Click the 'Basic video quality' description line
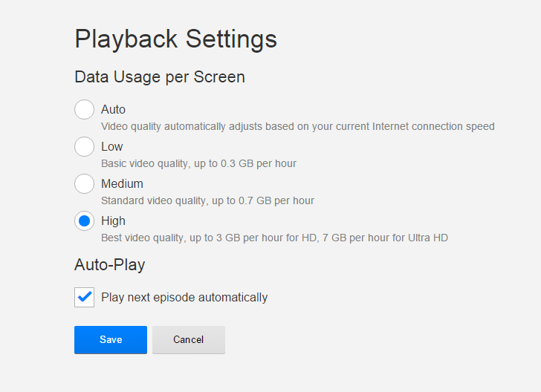The width and height of the screenshot is (541, 392). click(199, 163)
